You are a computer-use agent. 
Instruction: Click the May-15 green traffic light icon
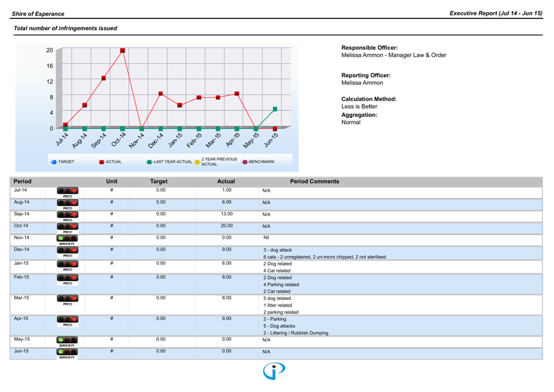67,339
